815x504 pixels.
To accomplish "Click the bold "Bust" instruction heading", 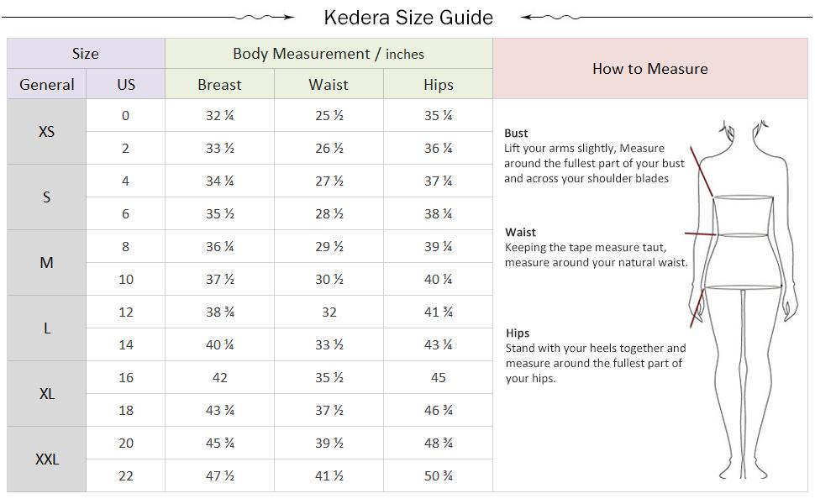I will [516, 133].
